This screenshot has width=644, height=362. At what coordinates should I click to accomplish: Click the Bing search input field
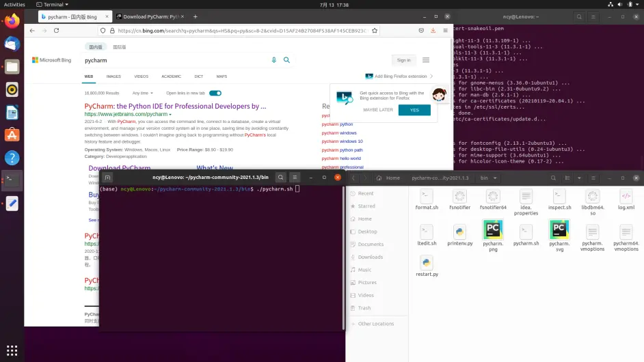click(176, 60)
